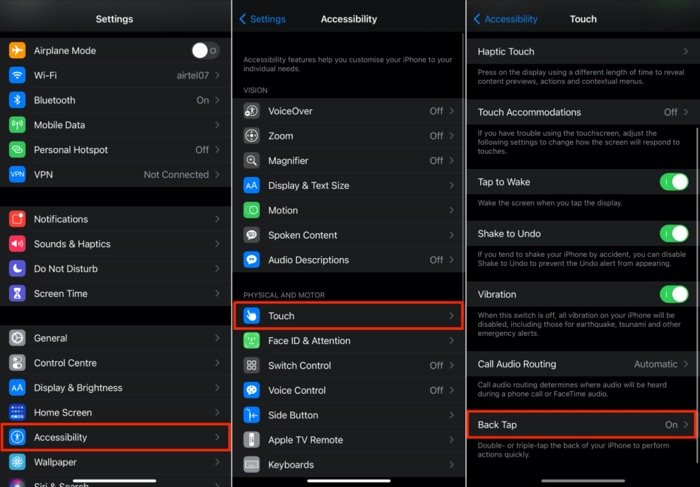This screenshot has width=700, height=487.
Task: Tap the Motion green icon
Action: click(251, 210)
